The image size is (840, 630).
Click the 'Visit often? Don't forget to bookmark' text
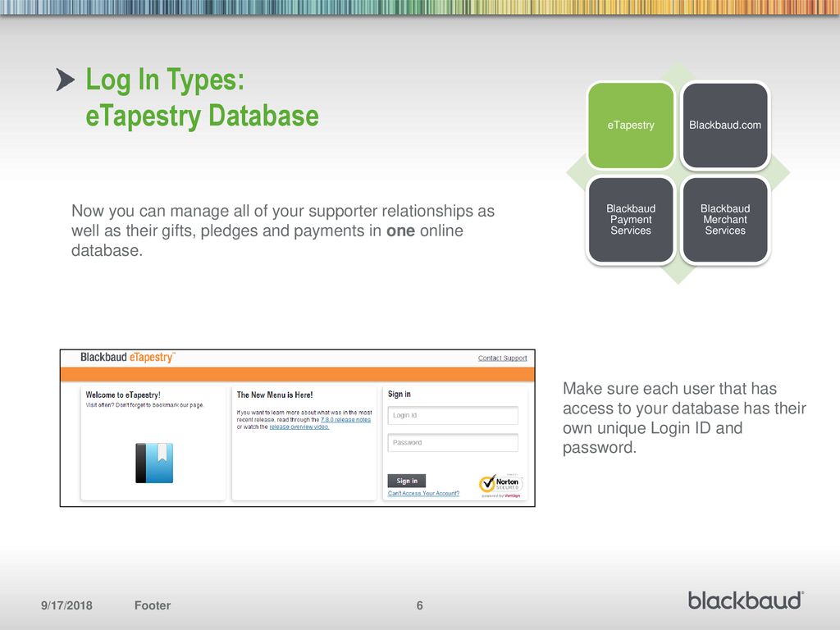[x=144, y=405]
